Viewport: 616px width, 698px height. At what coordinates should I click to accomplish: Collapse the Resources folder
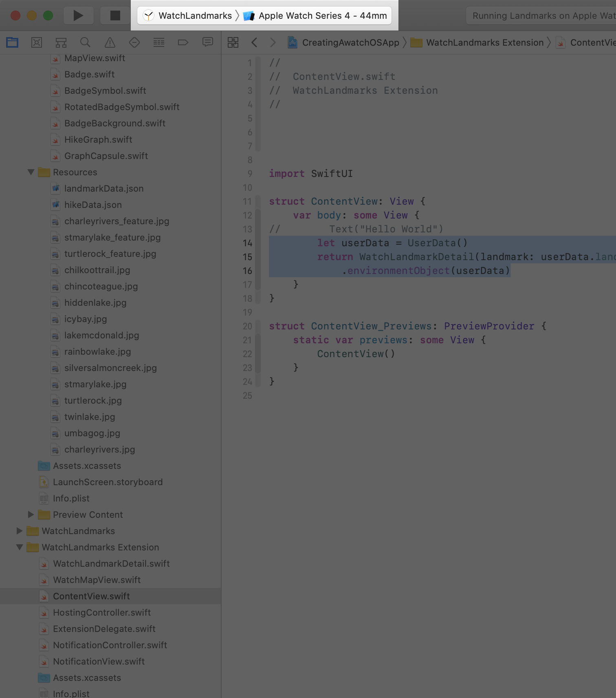point(31,172)
